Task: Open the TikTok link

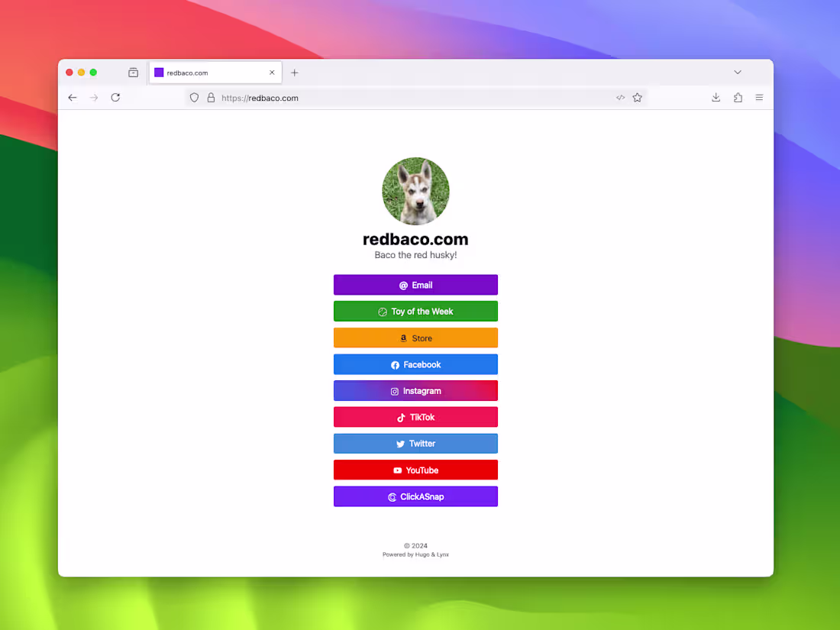Action: tap(415, 417)
